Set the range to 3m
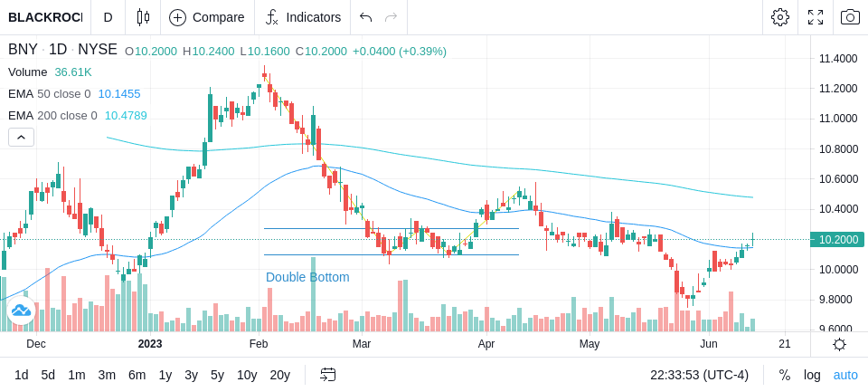The height and width of the screenshot is (392, 868). pos(107,376)
